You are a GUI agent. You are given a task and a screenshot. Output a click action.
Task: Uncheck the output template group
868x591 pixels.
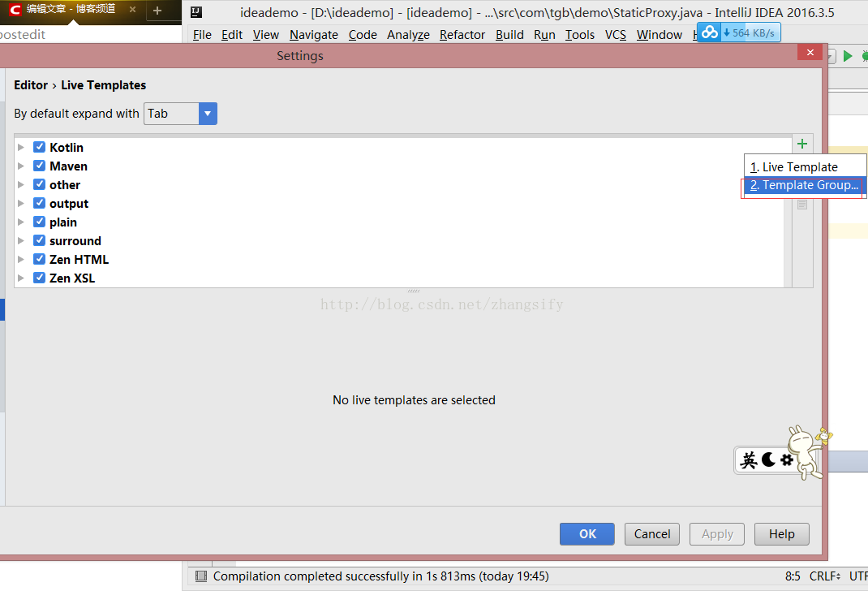coord(39,203)
